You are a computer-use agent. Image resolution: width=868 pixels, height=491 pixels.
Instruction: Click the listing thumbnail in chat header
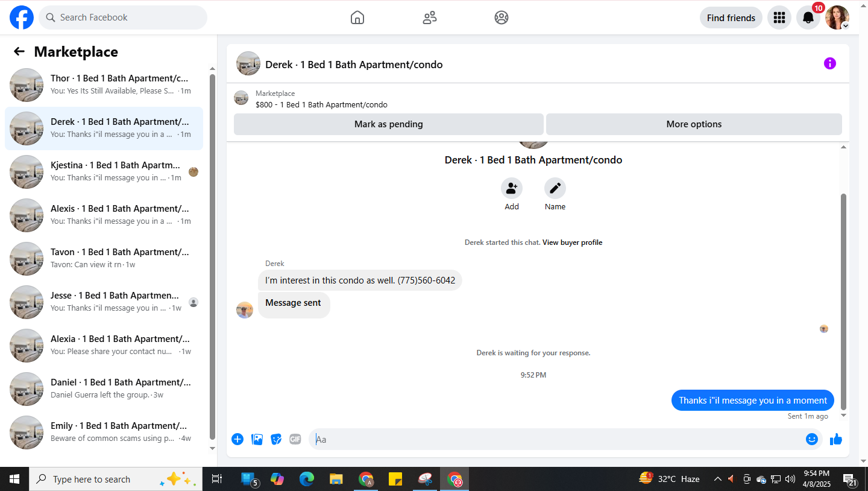(x=248, y=63)
